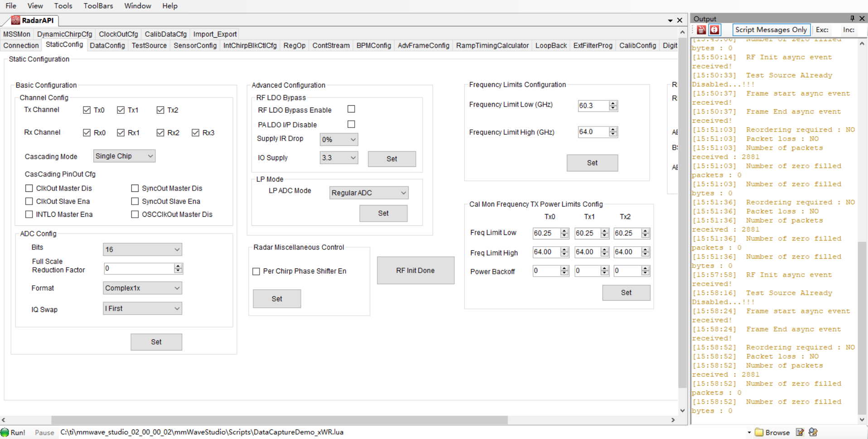Open the Cascading Mode dropdown
Image resolution: width=868 pixels, height=439 pixels.
(x=124, y=156)
